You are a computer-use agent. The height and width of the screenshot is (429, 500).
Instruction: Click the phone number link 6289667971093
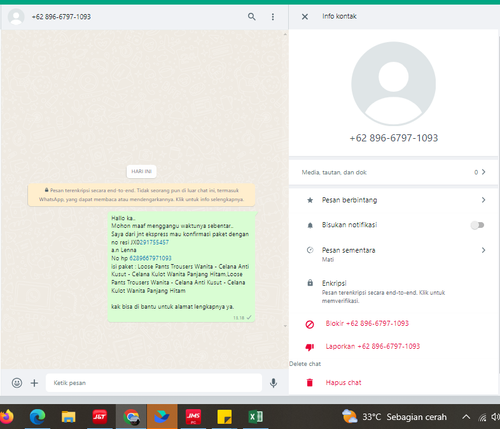[x=150, y=258]
